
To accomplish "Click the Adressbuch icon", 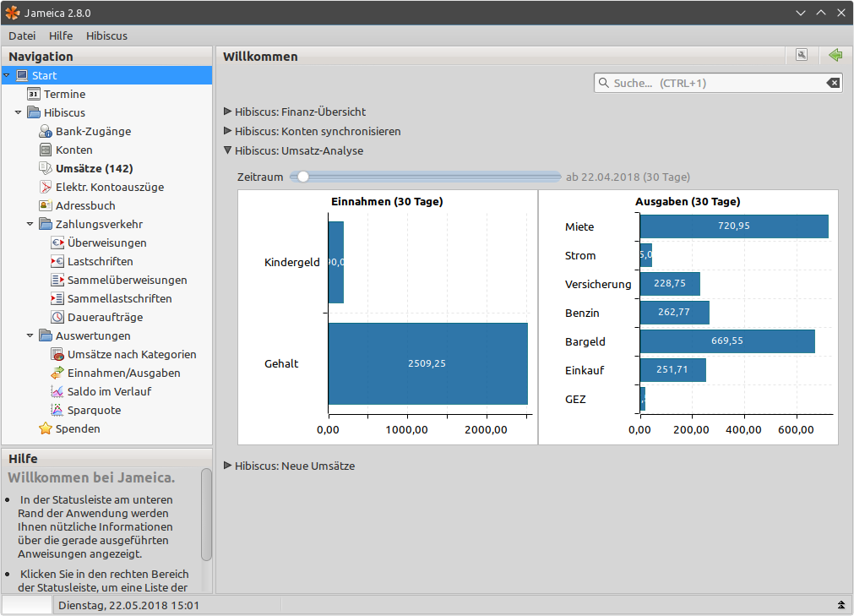I will click(46, 205).
